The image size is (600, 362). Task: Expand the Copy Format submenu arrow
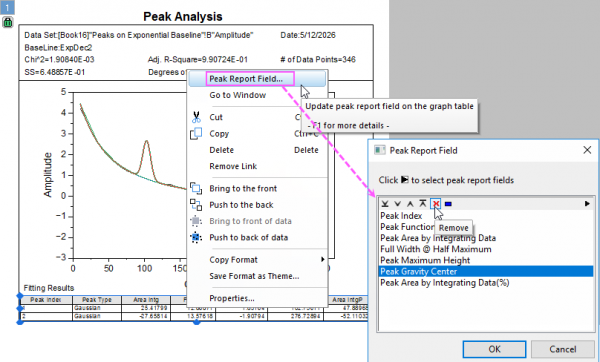pos(323,259)
